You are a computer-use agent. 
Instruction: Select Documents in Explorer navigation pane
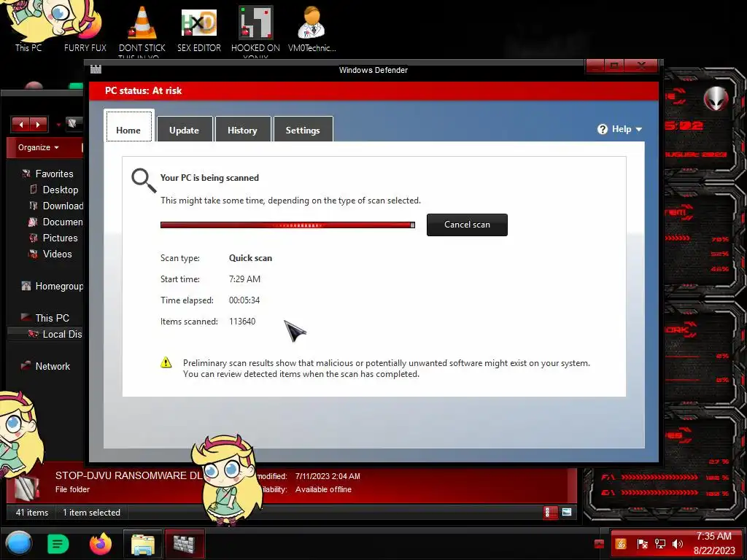click(x=56, y=222)
